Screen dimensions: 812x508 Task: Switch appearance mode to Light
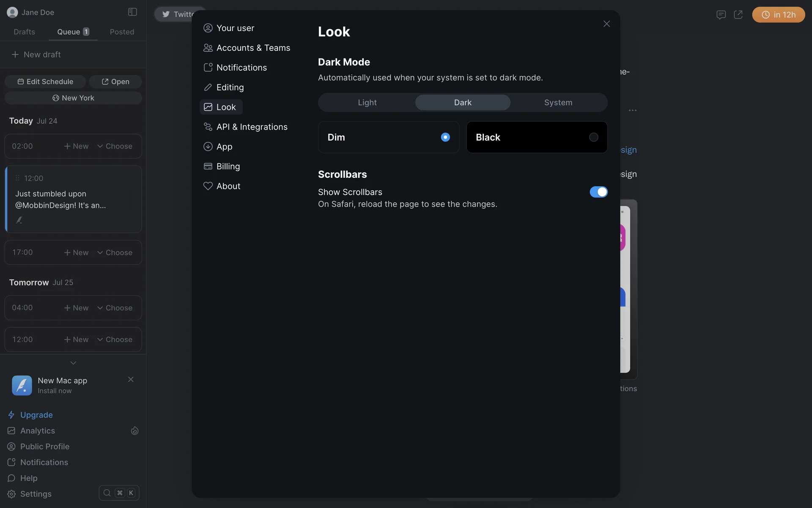pyautogui.click(x=367, y=102)
